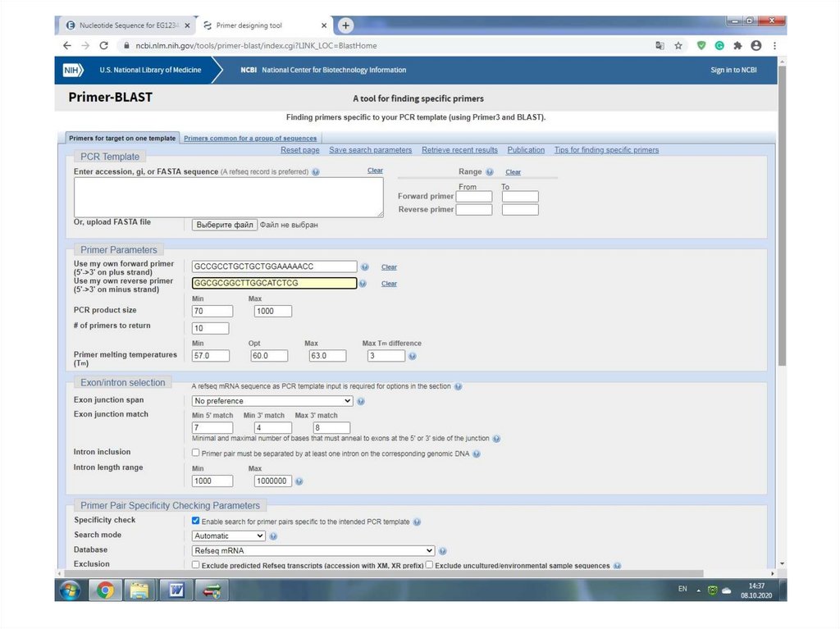Viewport: 840px width, 629px height.
Task: Reload the page with refresh icon
Action: pyautogui.click(x=104, y=46)
